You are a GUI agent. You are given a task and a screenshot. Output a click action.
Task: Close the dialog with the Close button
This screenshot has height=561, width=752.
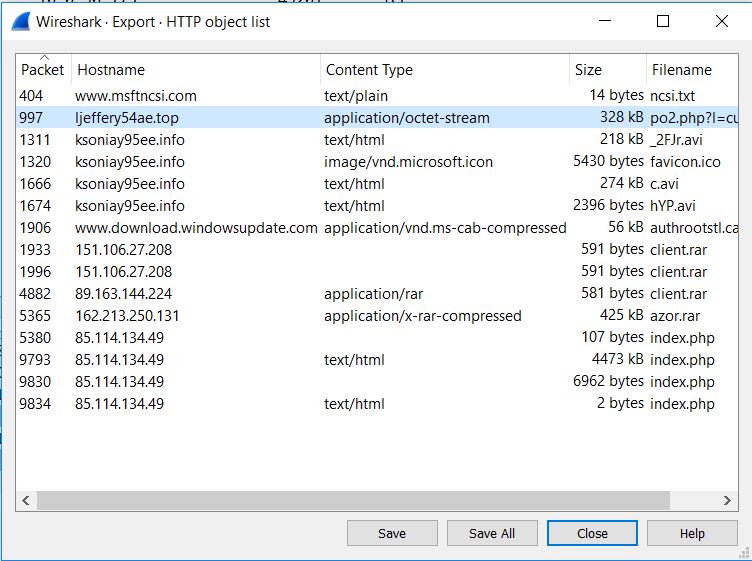click(592, 533)
